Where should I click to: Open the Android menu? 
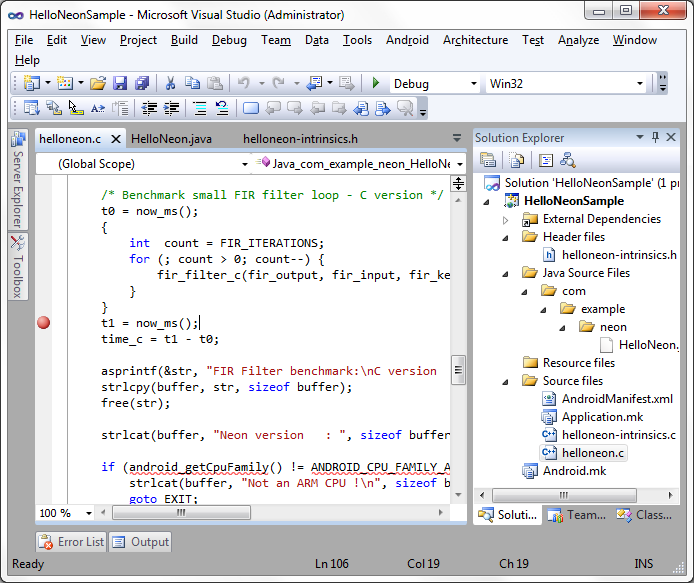(x=407, y=40)
